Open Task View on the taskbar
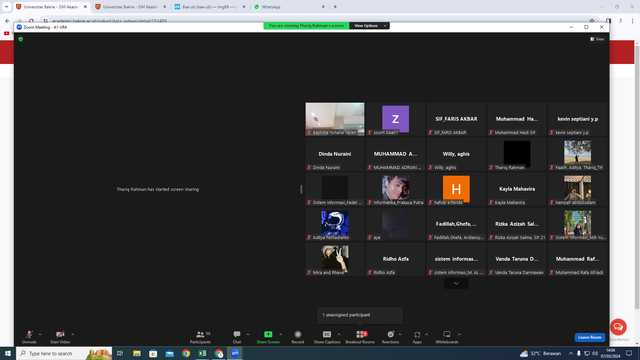 120,353
